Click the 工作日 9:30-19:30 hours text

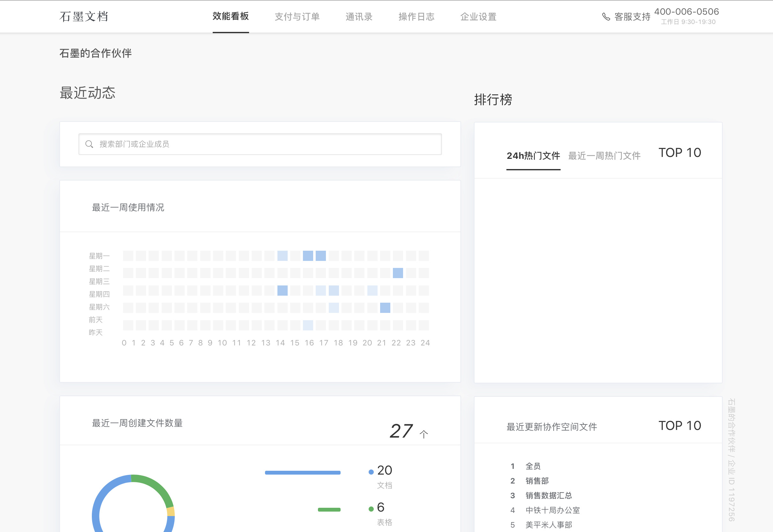688,22
